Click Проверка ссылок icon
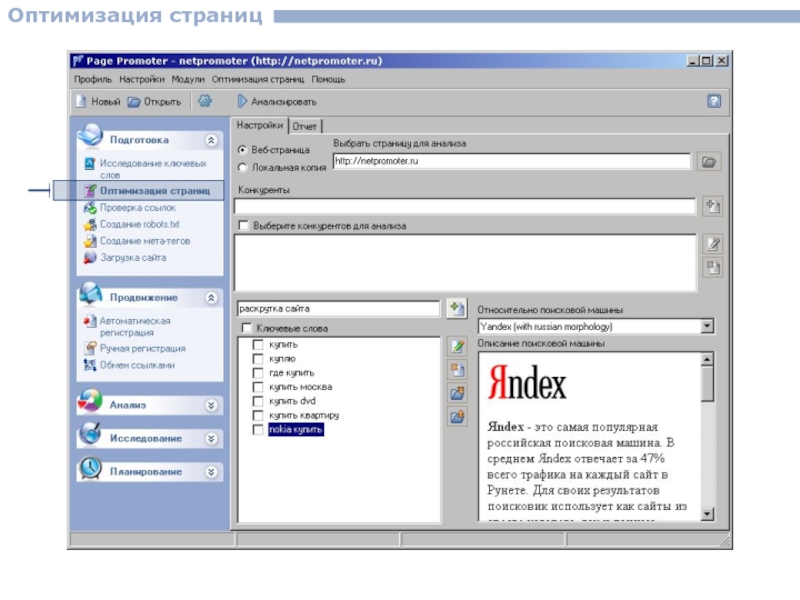800x600 pixels. 90,208
